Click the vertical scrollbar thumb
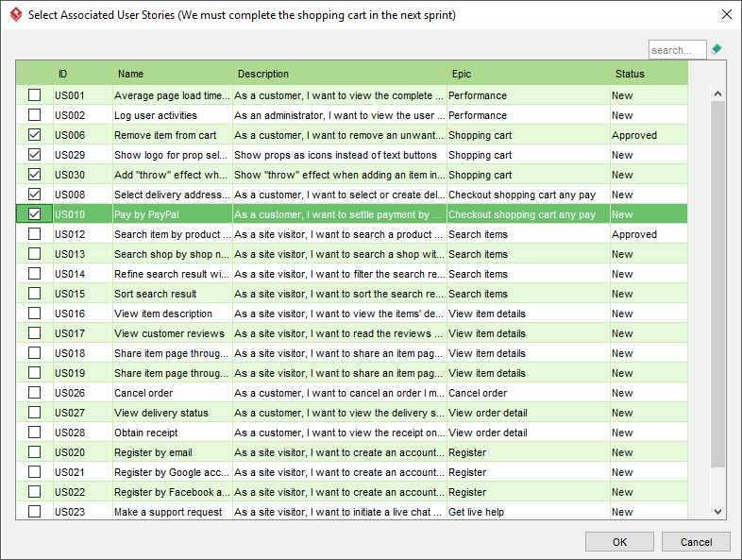This screenshot has height=560, width=742. tap(717, 284)
